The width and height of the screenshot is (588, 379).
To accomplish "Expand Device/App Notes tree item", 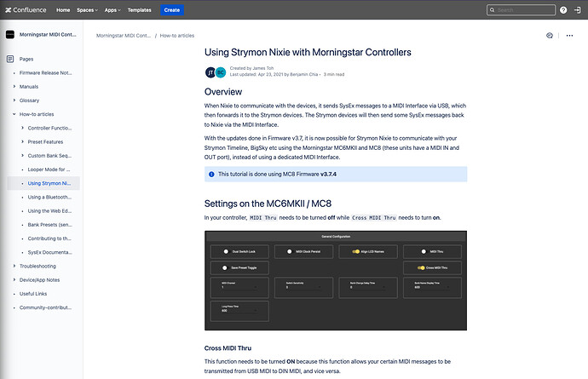I will click(14, 280).
